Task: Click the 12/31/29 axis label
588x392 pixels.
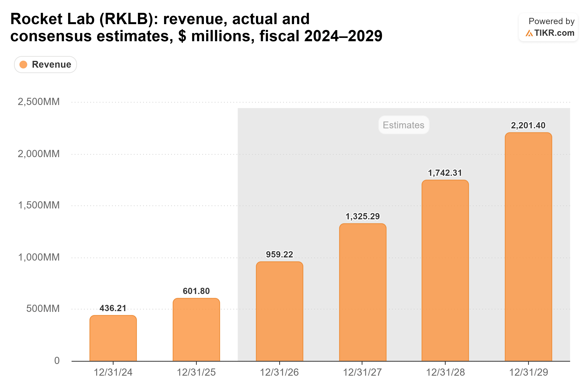Action: point(529,373)
